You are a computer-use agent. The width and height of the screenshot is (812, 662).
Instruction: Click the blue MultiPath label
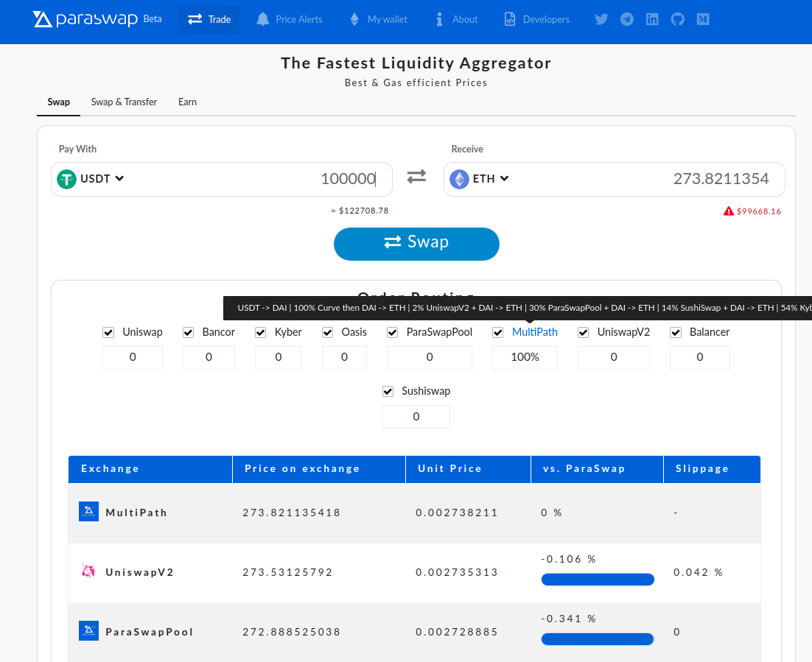[534, 332]
